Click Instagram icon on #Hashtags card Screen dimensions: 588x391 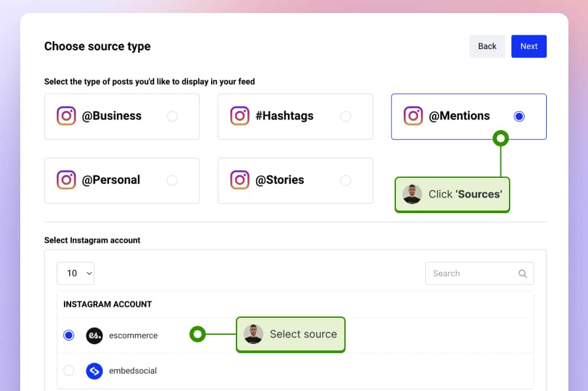240,116
